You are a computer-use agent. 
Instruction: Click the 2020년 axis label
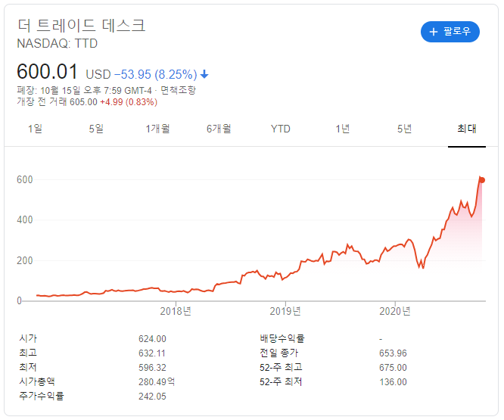[x=395, y=311]
